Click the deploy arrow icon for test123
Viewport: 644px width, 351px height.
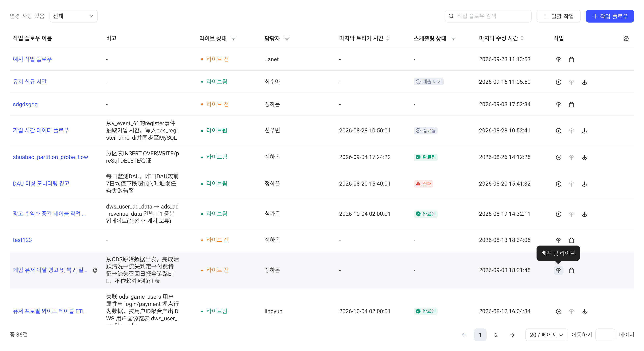[558, 240]
